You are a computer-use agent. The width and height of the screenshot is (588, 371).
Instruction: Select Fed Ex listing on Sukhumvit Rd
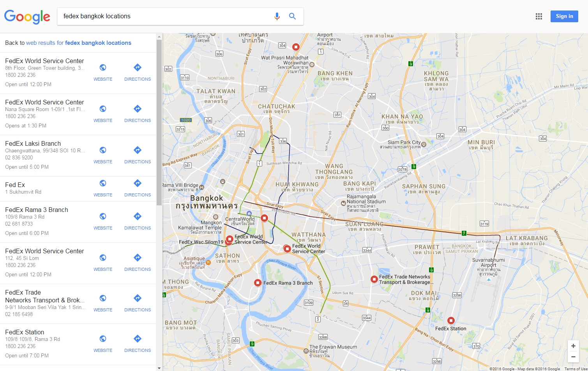pos(15,185)
